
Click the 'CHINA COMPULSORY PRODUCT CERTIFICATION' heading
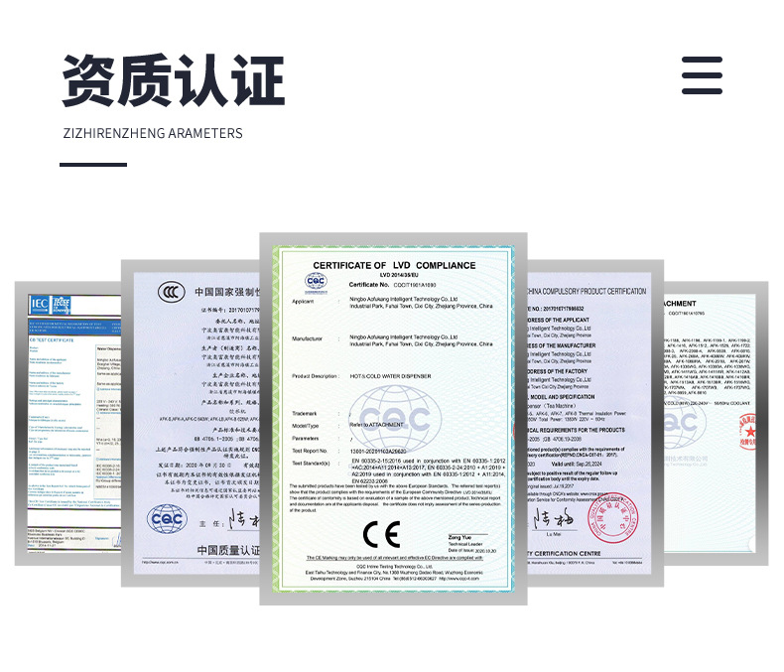[587, 291]
